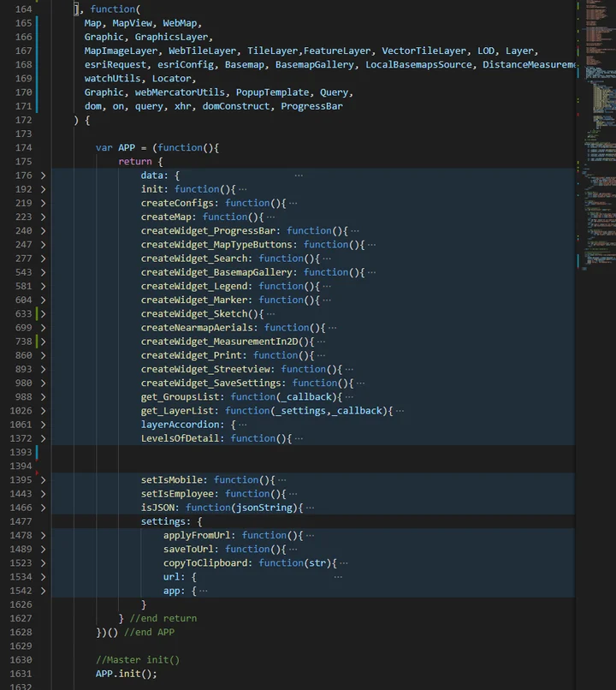Expand createWidget_Print fold arrow

(43, 355)
